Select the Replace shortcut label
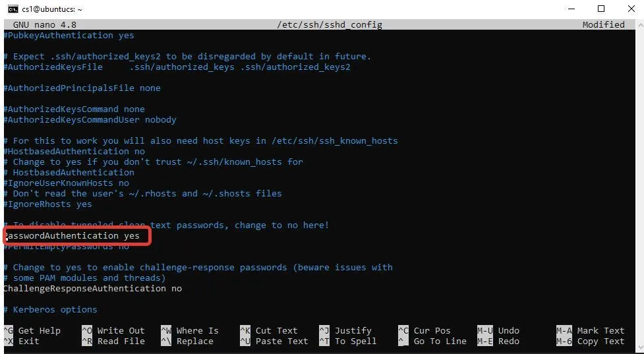The image size is (644, 354). 194,341
